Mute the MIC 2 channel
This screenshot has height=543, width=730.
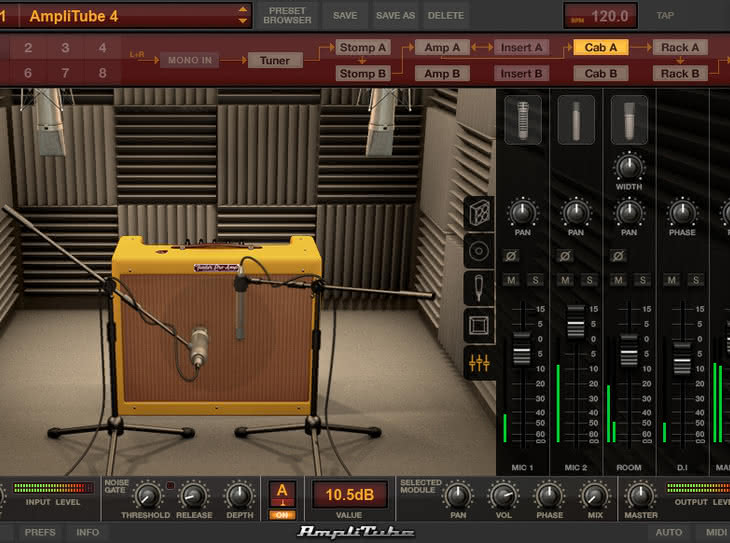[x=565, y=280]
